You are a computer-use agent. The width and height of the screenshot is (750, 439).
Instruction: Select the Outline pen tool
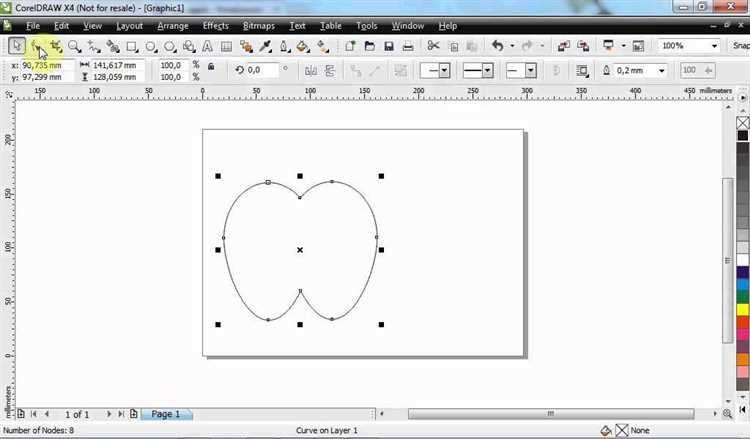click(x=284, y=46)
